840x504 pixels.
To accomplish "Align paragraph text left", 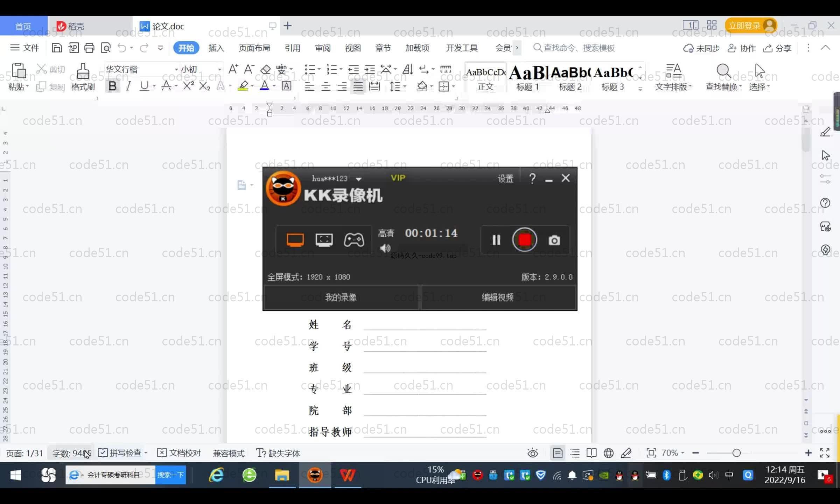I will click(x=309, y=86).
